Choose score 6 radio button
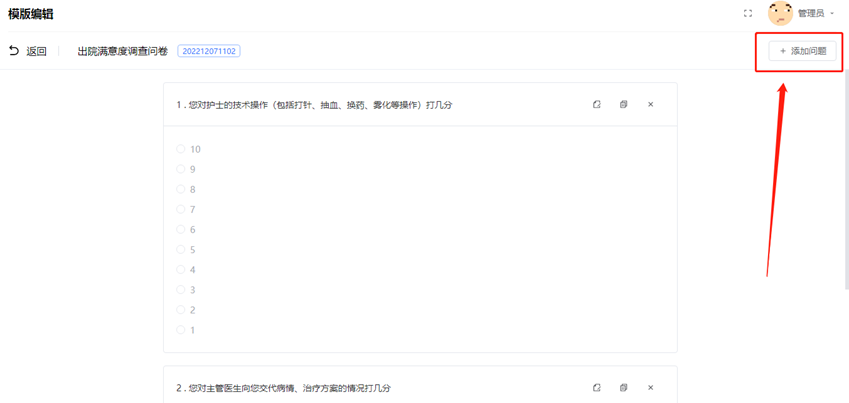Screen dimensions: 849x403 [x=181, y=229]
